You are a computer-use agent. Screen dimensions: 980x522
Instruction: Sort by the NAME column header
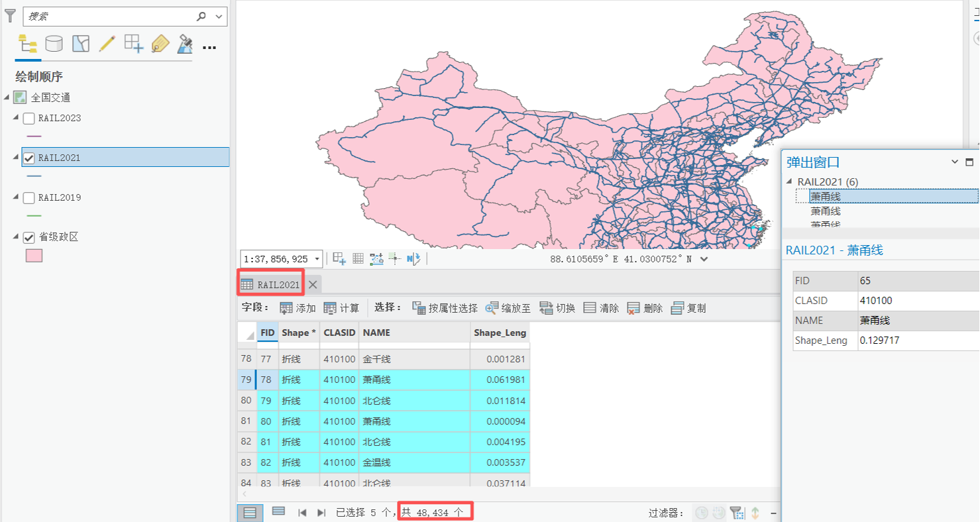414,333
